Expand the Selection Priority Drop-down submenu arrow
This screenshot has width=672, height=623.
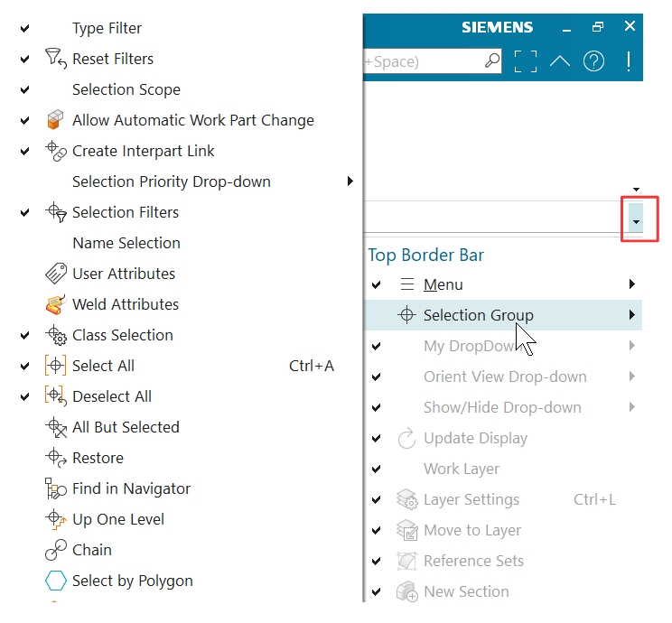tap(350, 181)
